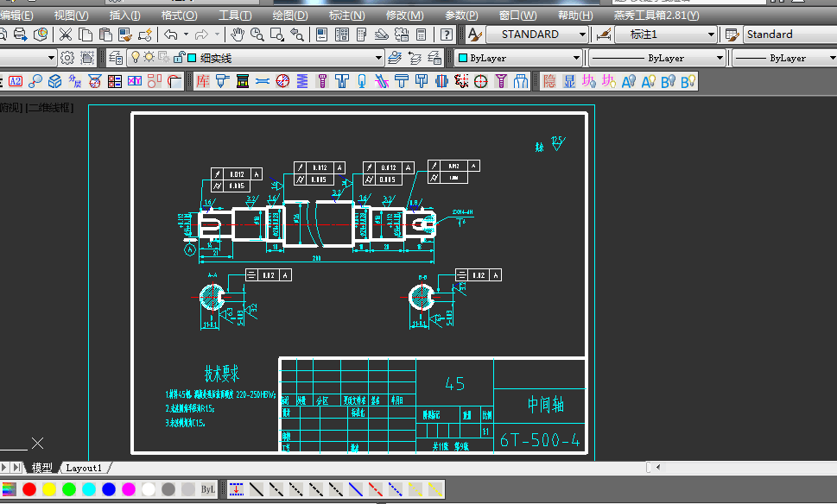Pick the red color swatch

click(x=29, y=489)
